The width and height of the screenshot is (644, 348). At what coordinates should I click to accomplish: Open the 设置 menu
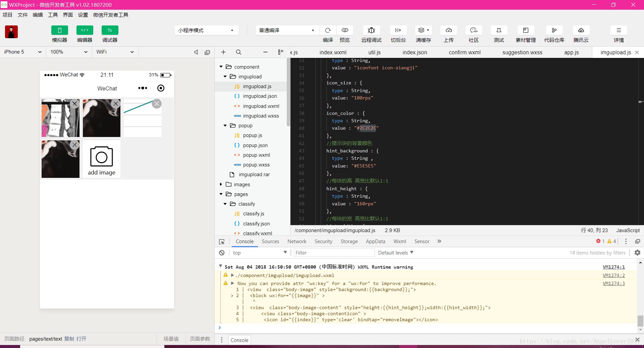[83, 15]
